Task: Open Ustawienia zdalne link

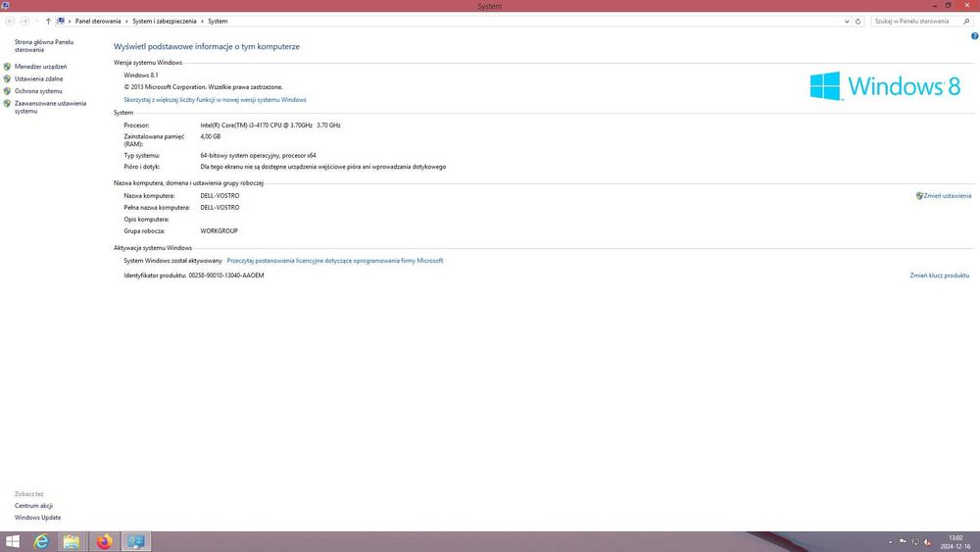Action: pyautogui.click(x=39, y=78)
